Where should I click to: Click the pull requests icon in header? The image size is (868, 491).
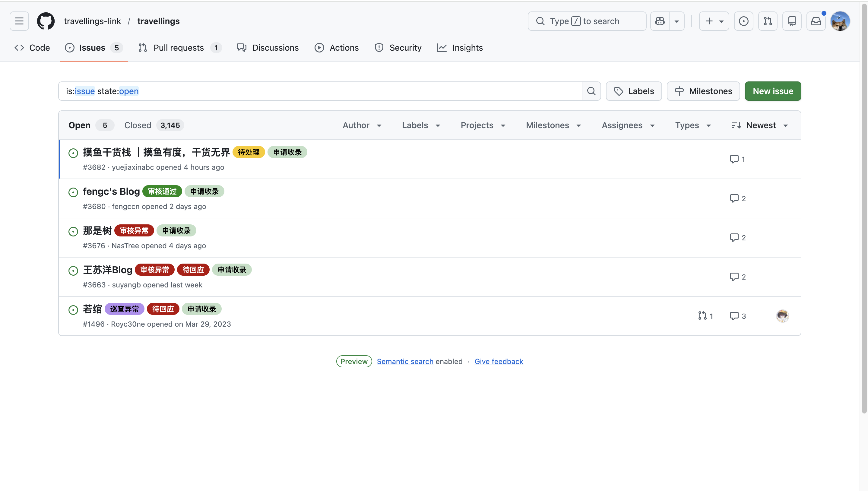pyautogui.click(x=768, y=21)
